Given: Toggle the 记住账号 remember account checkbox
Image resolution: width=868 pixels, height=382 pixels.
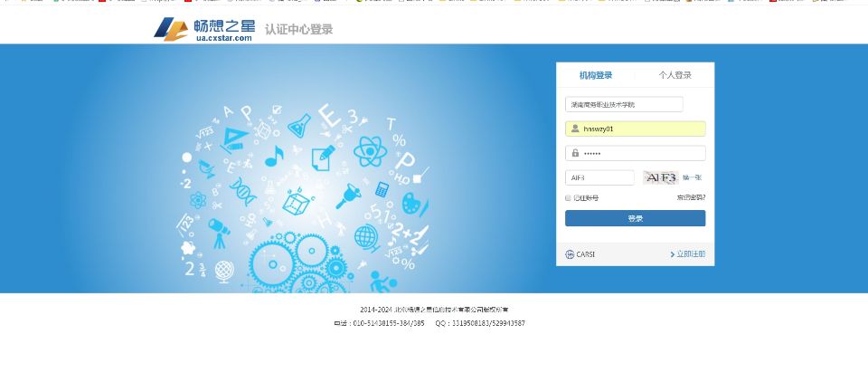Looking at the screenshot, I should point(569,197).
